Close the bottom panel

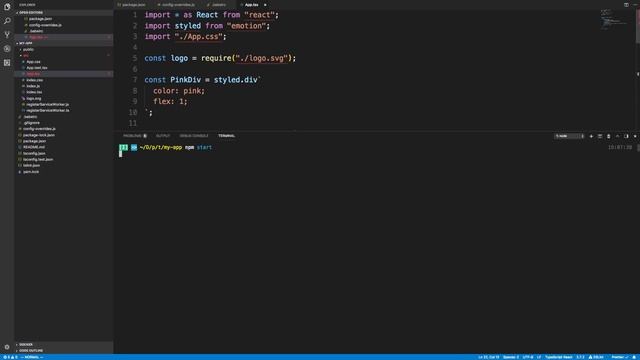coord(635,136)
